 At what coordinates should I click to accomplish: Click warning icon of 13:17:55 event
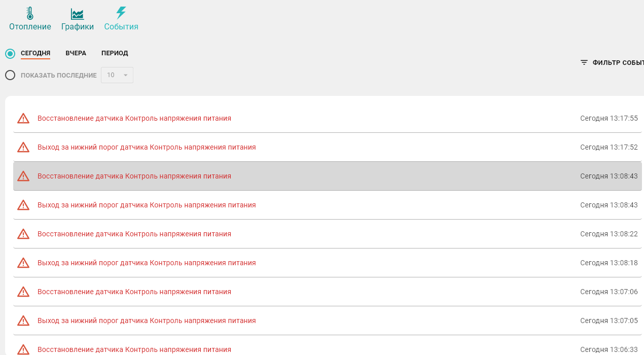point(23,118)
